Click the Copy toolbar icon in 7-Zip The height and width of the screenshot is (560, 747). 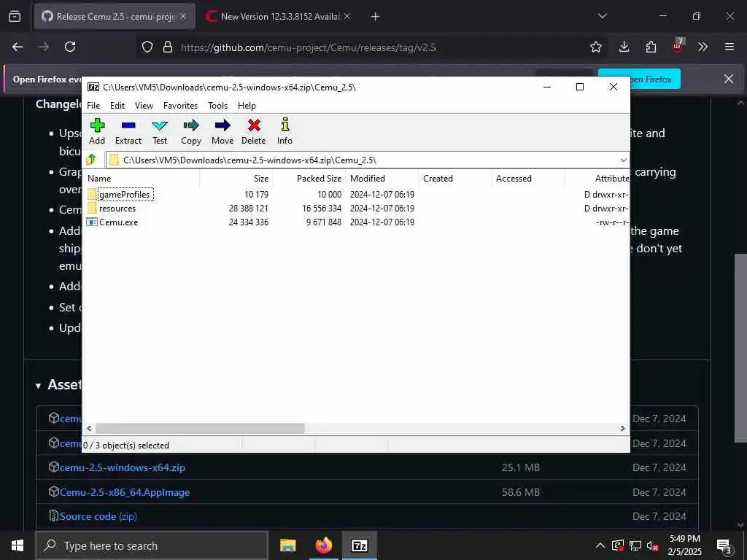191,131
